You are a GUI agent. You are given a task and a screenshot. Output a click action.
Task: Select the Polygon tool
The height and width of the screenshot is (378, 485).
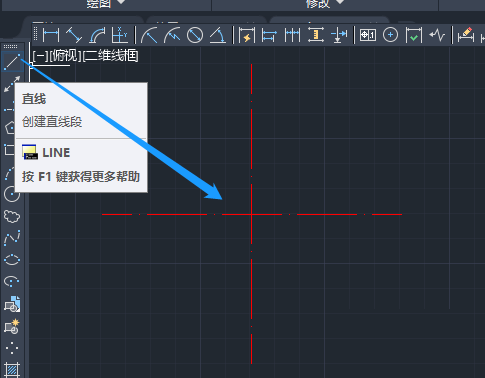(x=10, y=127)
